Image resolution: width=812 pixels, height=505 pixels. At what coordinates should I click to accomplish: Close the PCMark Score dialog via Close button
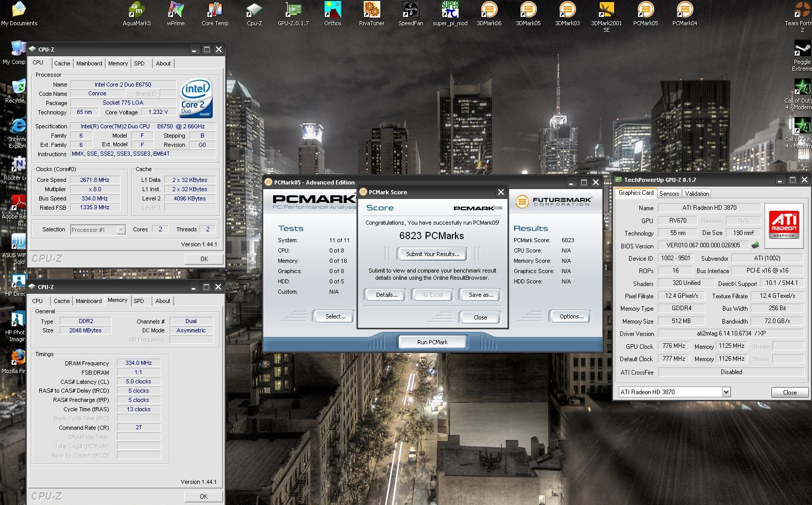pos(480,317)
